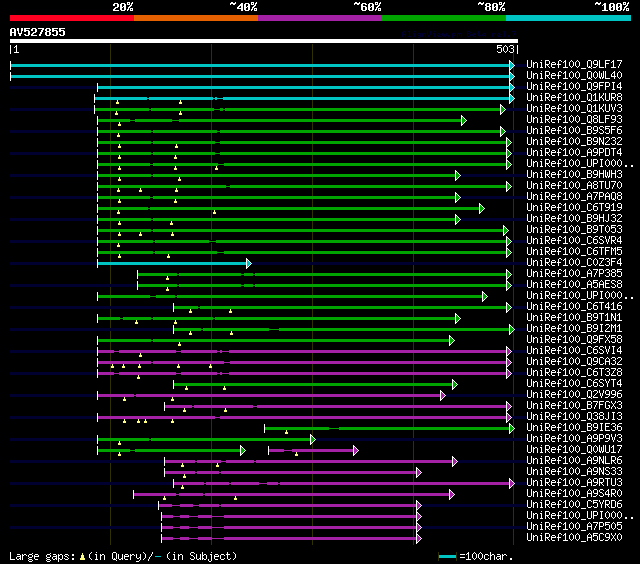This screenshot has width=640, height=564.
Task: Click UniRef100_C6SYT4 label text
Action: (x=574, y=384)
